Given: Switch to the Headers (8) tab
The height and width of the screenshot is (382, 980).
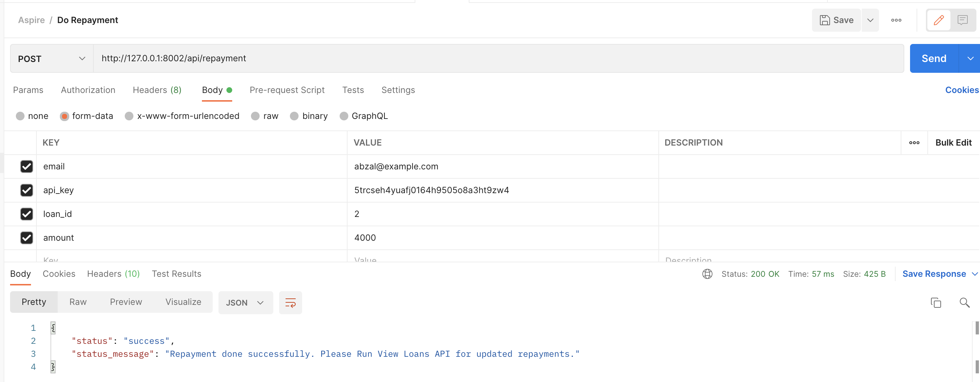Looking at the screenshot, I should click(157, 90).
